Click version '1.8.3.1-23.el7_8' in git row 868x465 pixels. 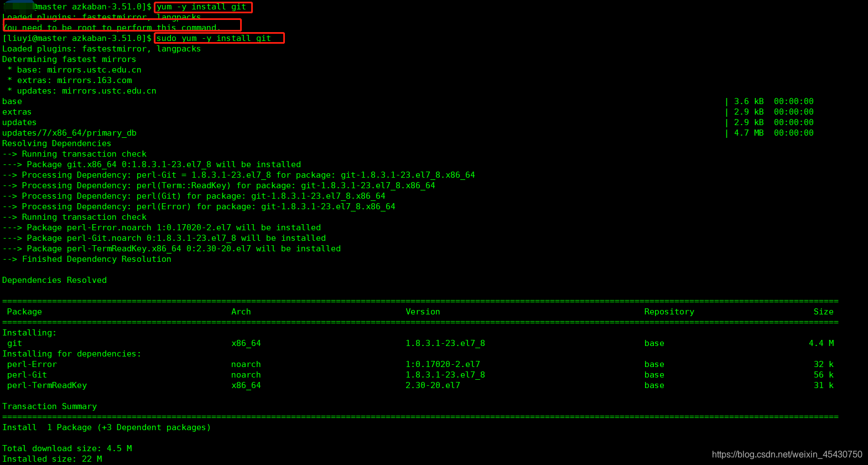pyautogui.click(x=445, y=343)
